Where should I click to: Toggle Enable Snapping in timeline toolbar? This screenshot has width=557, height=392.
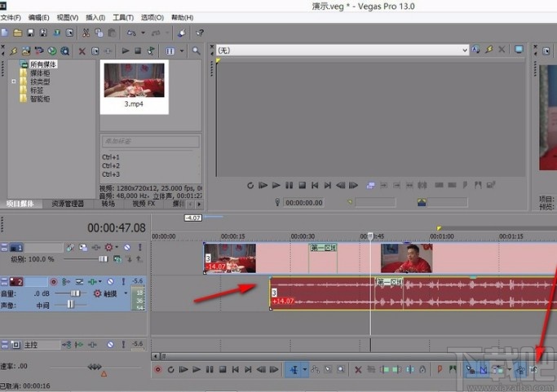click(x=471, y=370)
